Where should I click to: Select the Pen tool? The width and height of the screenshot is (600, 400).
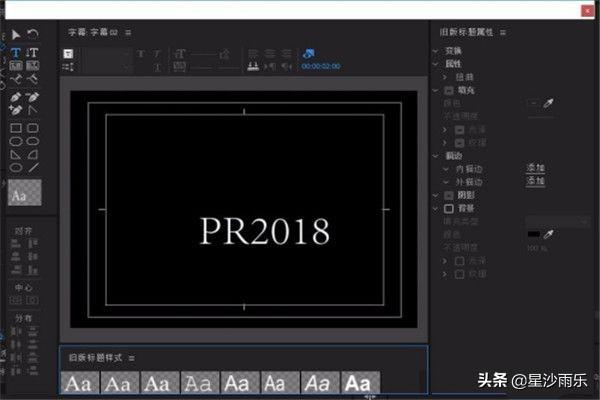point(16,97)
